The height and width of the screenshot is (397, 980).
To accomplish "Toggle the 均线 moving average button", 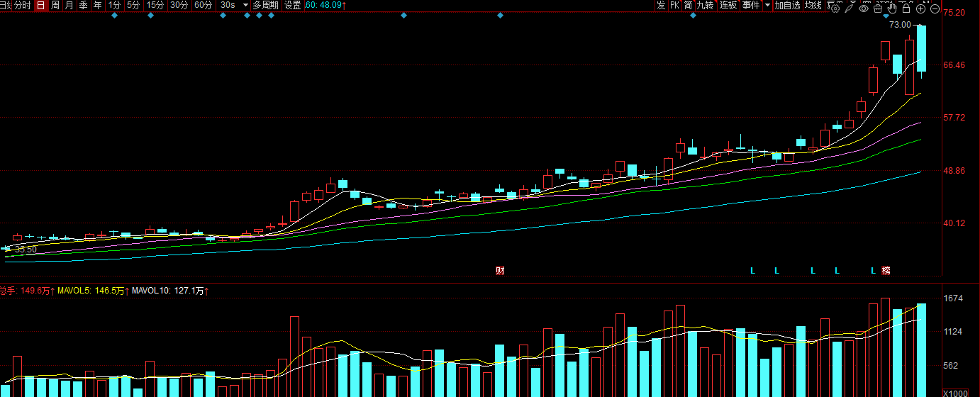I will tap(813, 5).
